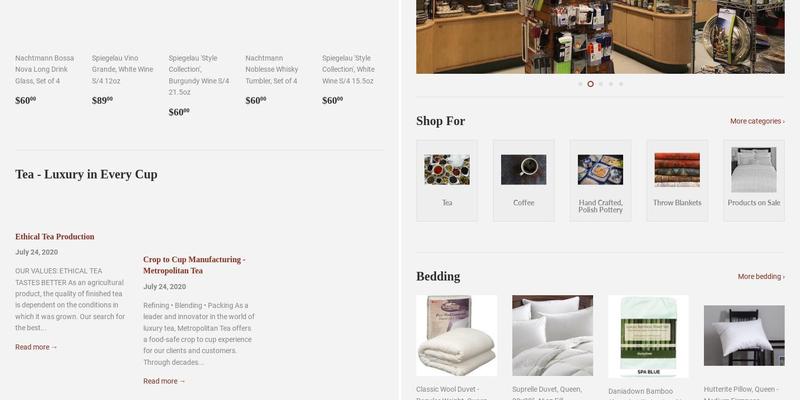View the Hutterite Pillow product image
This screenshot has width=800, height=400.
pos(744,335)
